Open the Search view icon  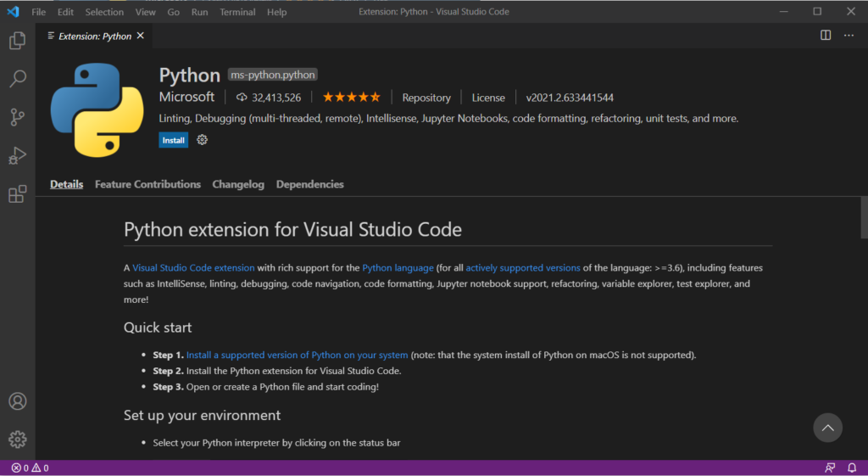tap(17, 79)
